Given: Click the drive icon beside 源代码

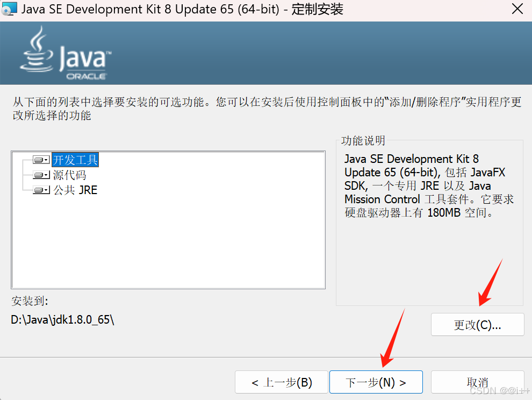Looking at the screenshot, I should click(x=38, y=174).
